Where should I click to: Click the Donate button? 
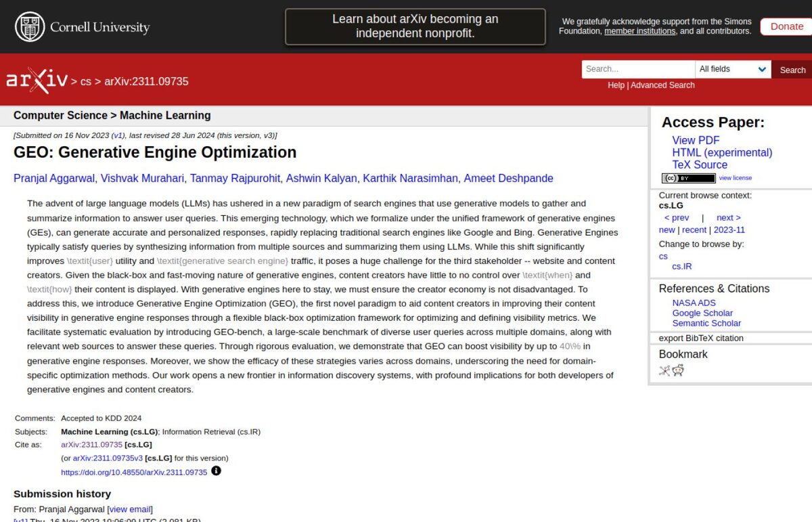(x=787, y=26)
